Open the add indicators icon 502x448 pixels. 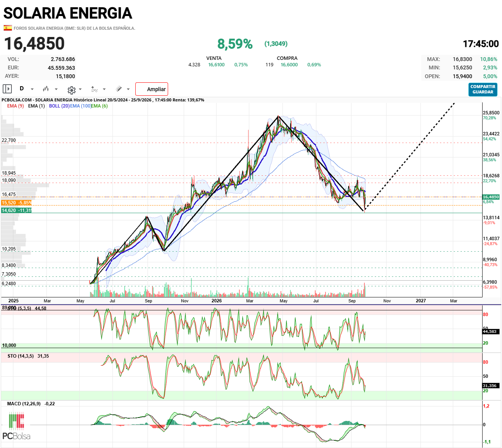(x=94, y=89)
